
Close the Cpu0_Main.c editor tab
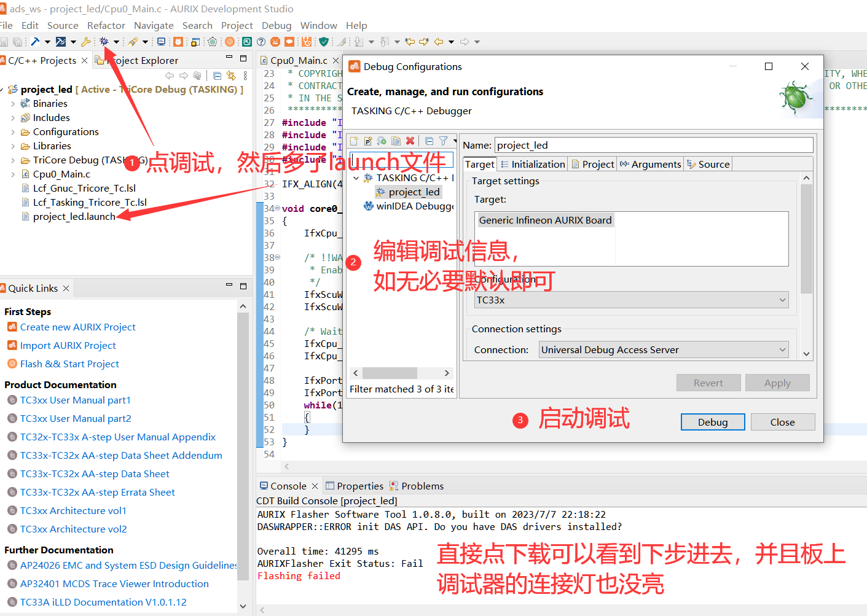click(335, 60)
